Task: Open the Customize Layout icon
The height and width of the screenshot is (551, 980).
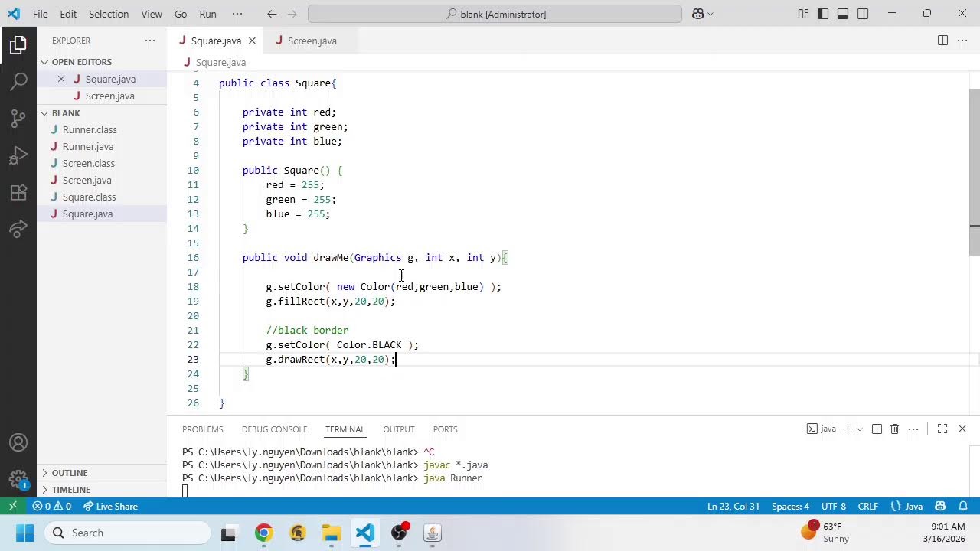Action: 803,14
